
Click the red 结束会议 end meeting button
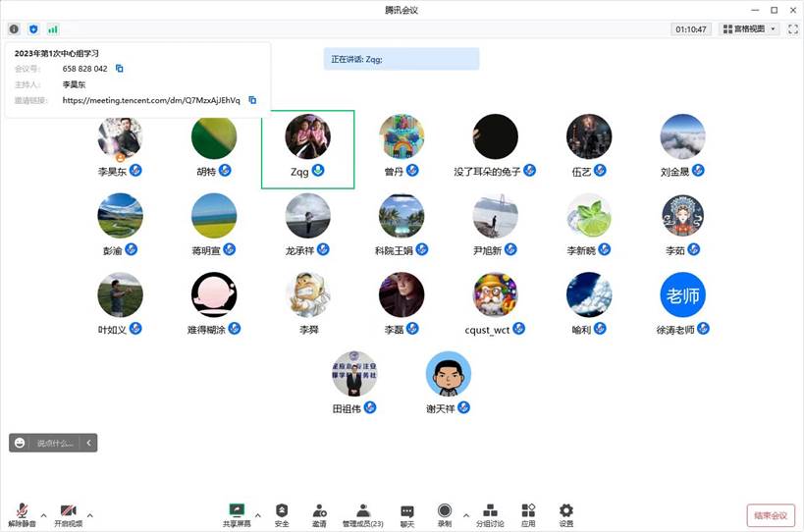click(x=771, y=515)
